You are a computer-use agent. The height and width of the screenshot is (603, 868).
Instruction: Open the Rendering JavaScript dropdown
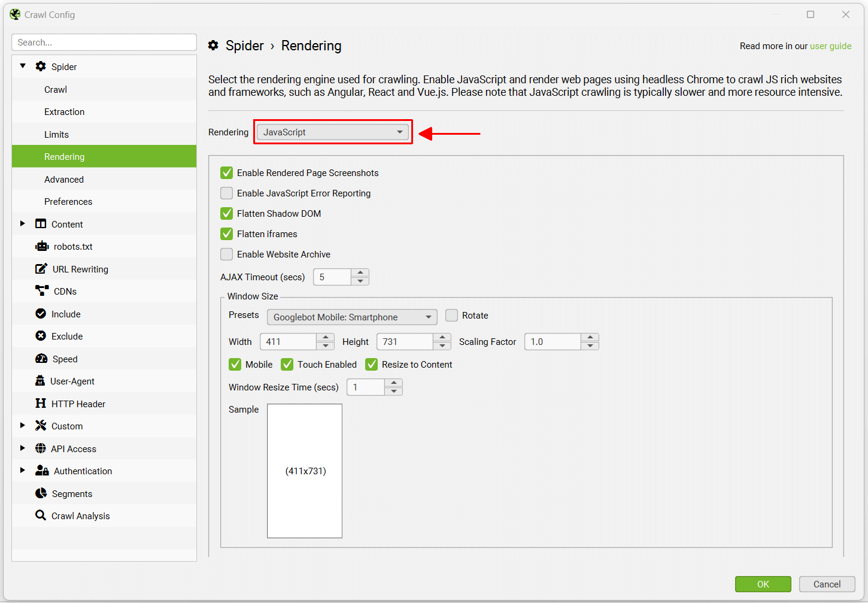tap(333, 132)
